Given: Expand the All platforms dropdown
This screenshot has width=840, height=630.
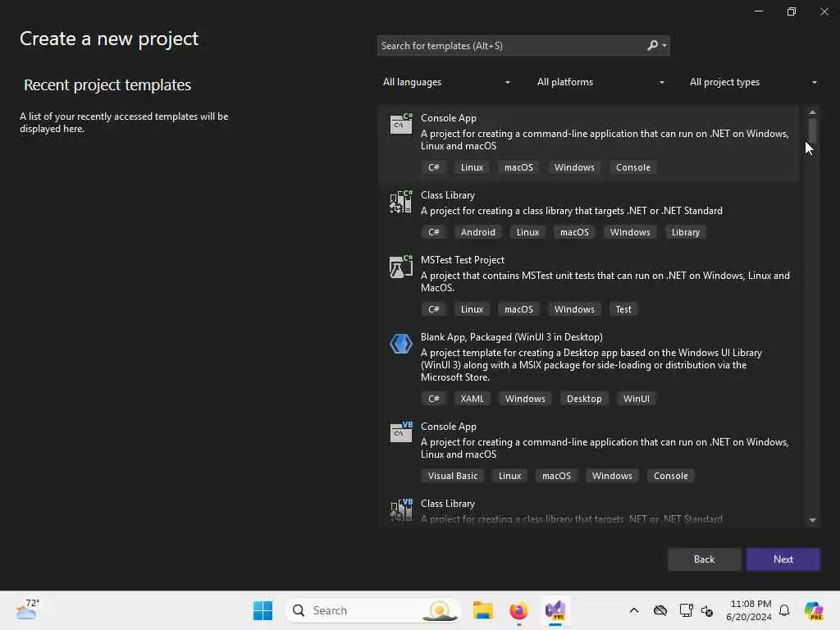Looking at the screenshot, I should pos(600,82).
